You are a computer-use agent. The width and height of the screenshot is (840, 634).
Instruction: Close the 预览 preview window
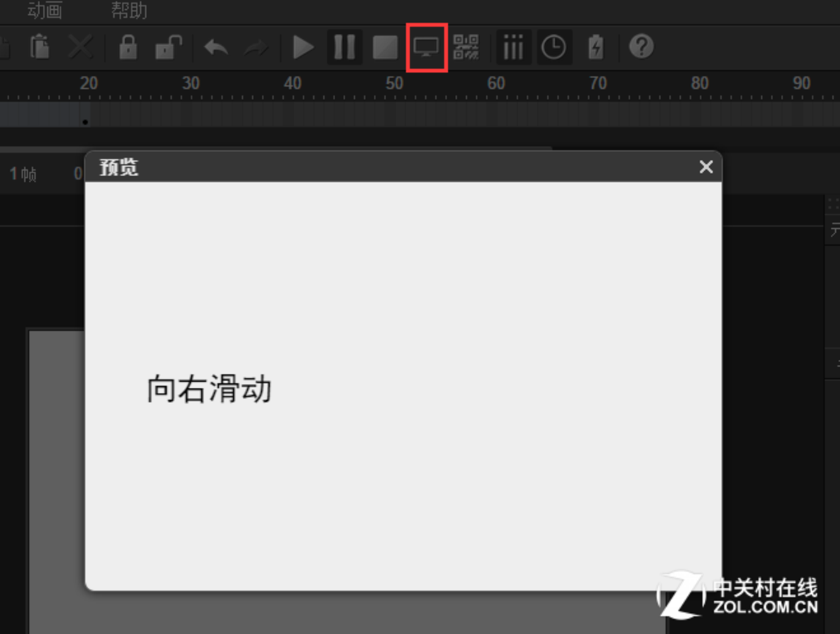(x=706, y=167)
